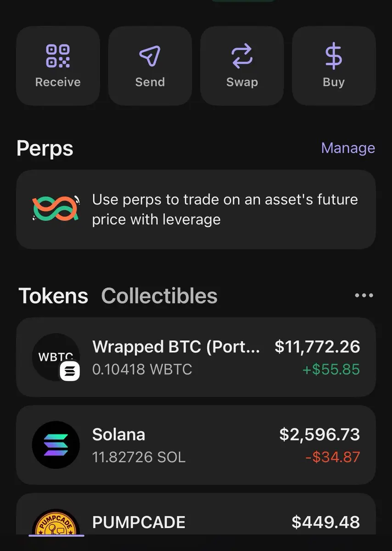The height and width of the screenshot is (551, 392).
Task: Tap the Send paper plane icon
Action: click(150, 56)
